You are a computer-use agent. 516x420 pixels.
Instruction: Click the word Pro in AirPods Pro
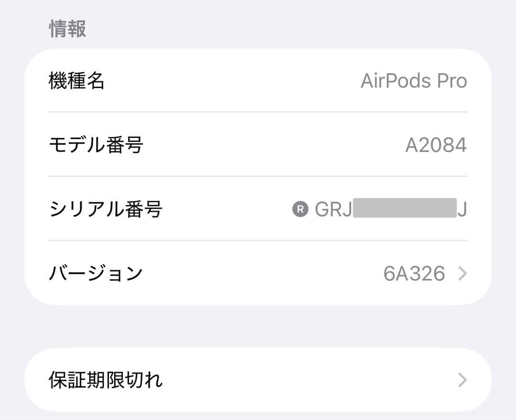click(452, 81)
